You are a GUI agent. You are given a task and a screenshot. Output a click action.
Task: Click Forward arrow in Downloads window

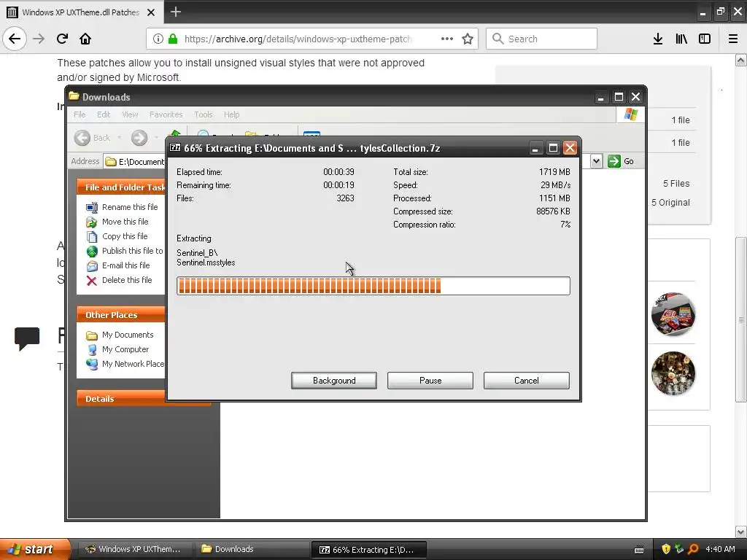[139, 138]
